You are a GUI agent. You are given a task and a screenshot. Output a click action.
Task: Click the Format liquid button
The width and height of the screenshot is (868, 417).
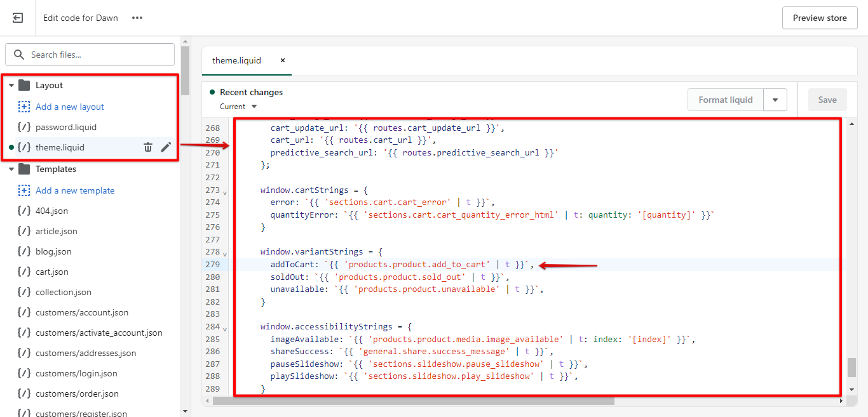pos(725,100)
